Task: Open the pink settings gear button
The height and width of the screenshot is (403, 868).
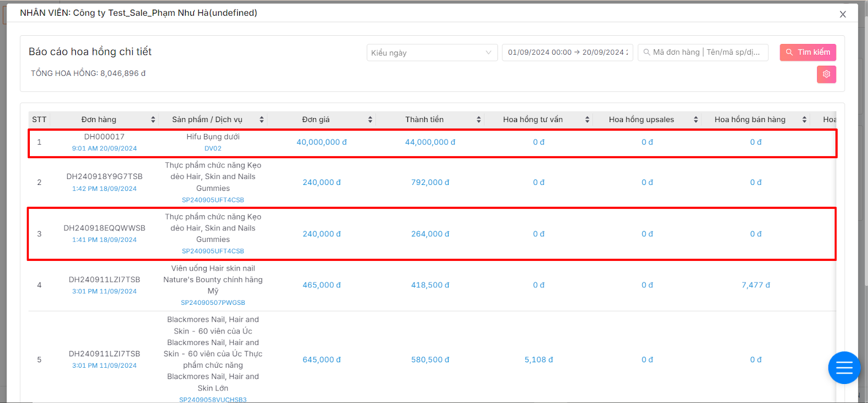Action: [826, 74]
